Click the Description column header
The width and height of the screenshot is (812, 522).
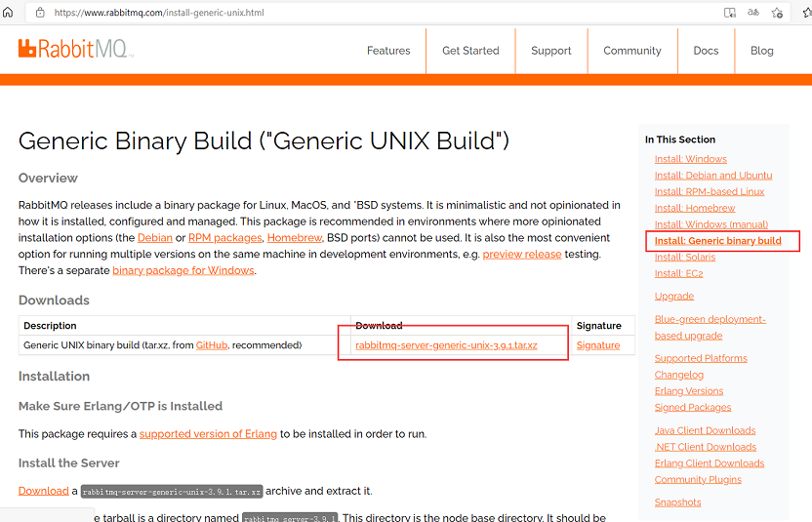click(50, 326)
